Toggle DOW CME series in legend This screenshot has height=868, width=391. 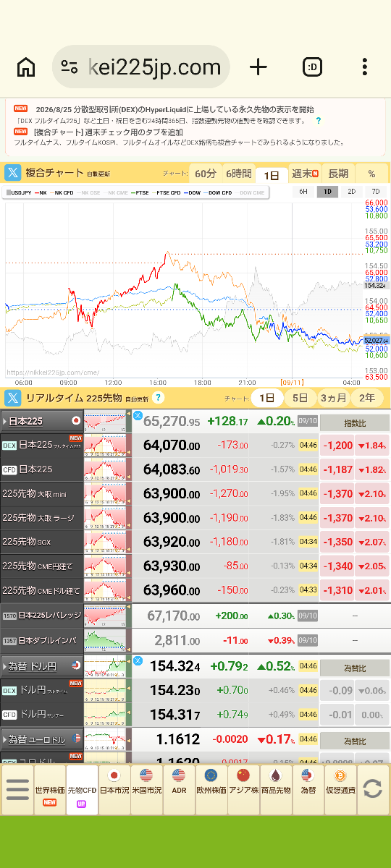pyautogui.click(x=250, y=193)
